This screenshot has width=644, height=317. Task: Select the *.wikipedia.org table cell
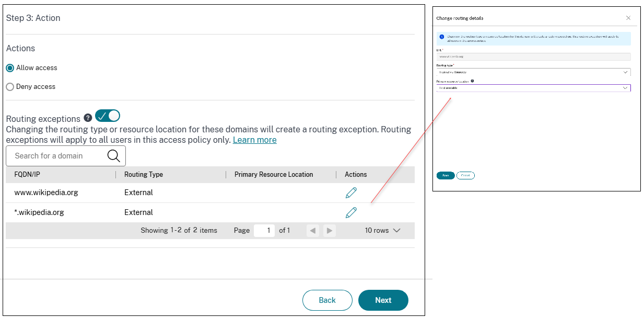tap(39, 212)
